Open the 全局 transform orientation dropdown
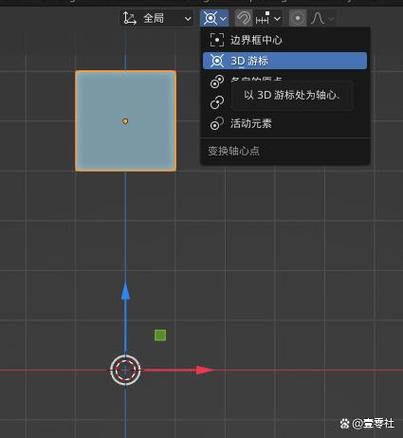The height and width of the screenshot is (438, 403). [x=157, y=18]
